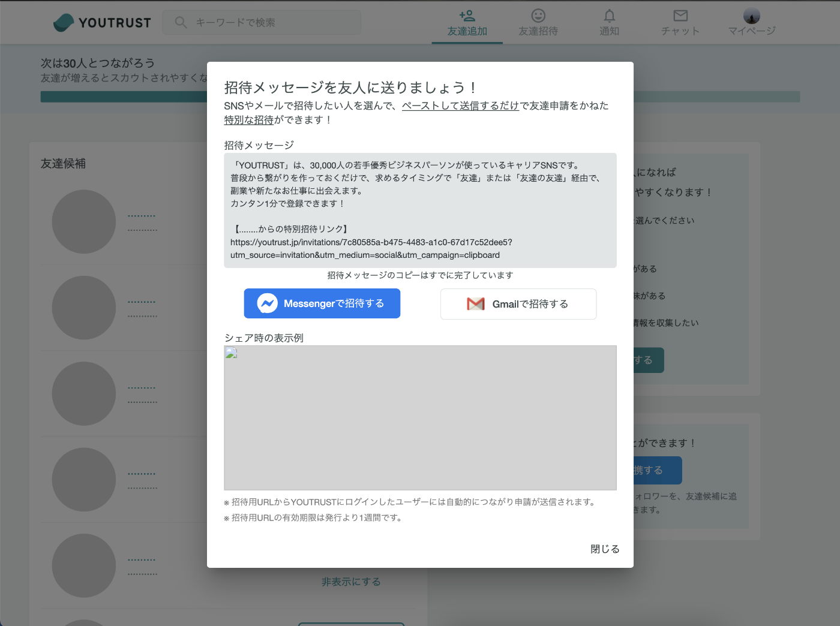This screenshot has height=626, width=840.
Task: Focus the keyword search field
Action: pos(262,22)
